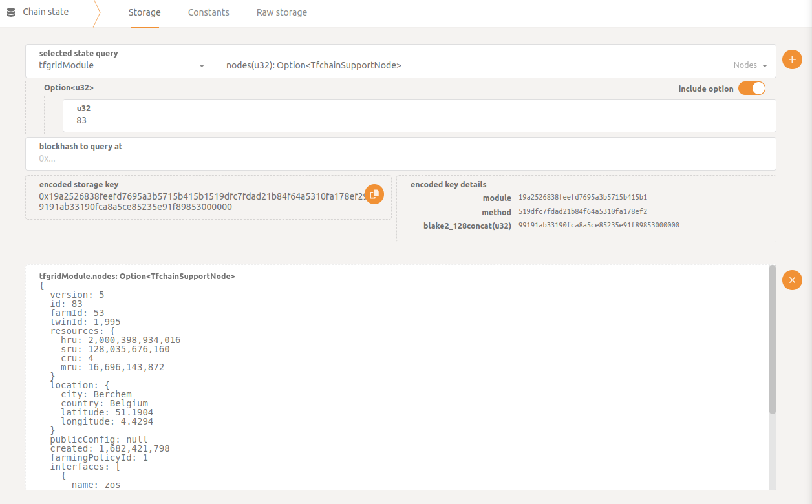
Task: Focus the u32 input containing 83
Action: click(x=419, y=120)
